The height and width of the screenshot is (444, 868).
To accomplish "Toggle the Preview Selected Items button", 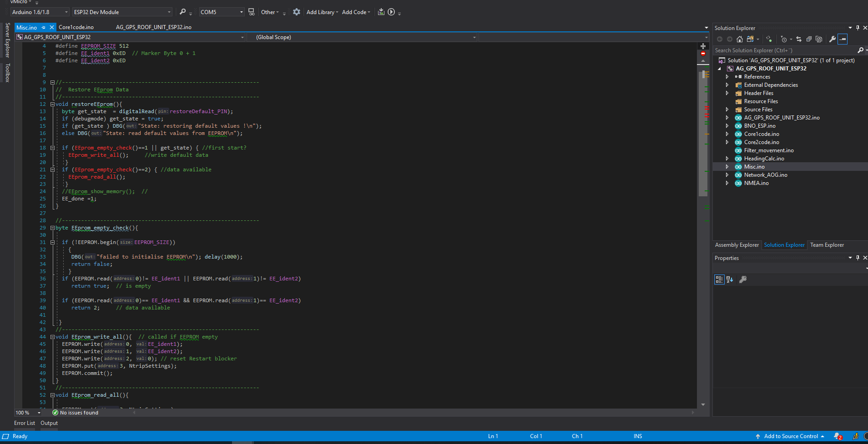I will [x=843, y=39].
